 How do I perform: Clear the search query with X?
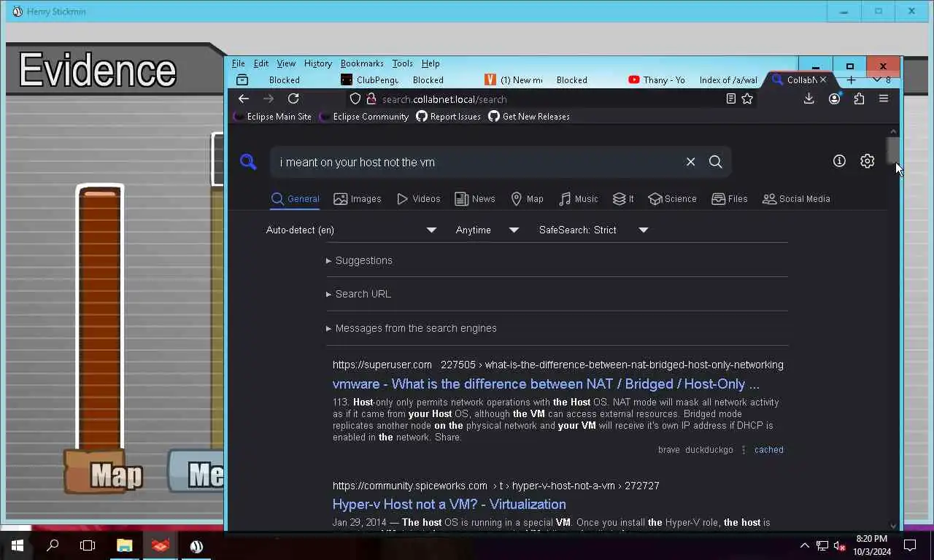click(690, 162)
